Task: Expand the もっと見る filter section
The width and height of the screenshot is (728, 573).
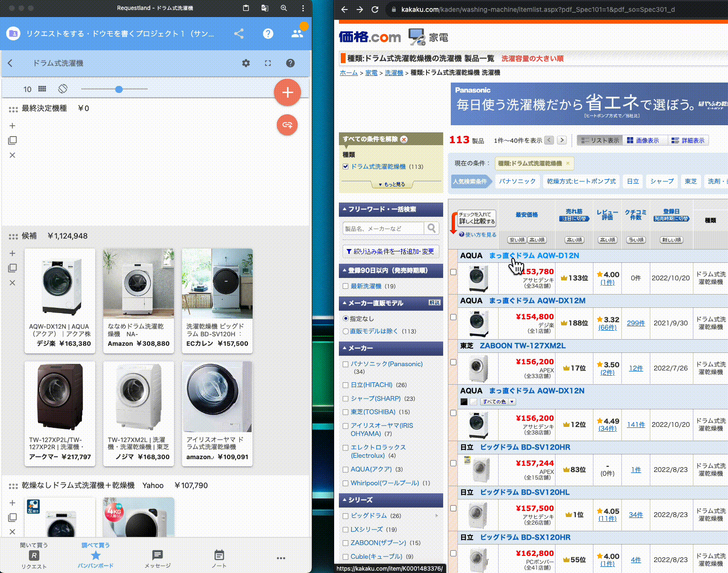Action: [x=391, y=184]
